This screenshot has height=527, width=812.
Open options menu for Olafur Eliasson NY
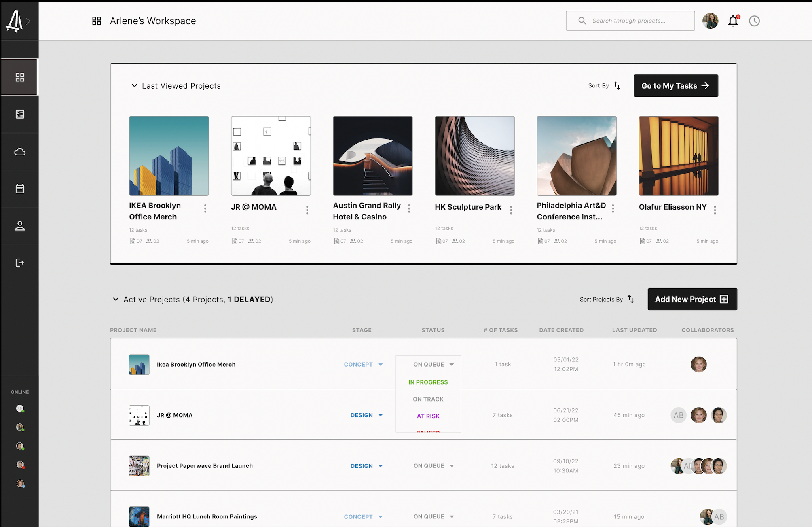tap(715, 210)
